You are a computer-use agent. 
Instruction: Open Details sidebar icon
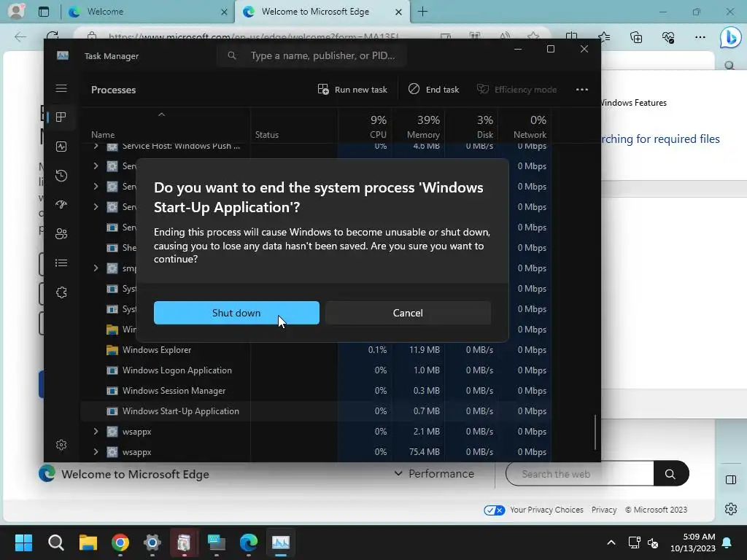(61, 262)
